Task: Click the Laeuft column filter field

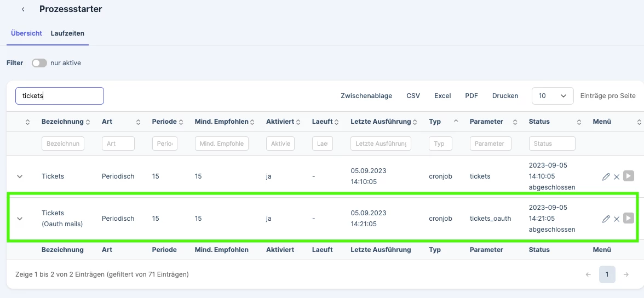Action: pyautogui.click(x=323, y=144)
